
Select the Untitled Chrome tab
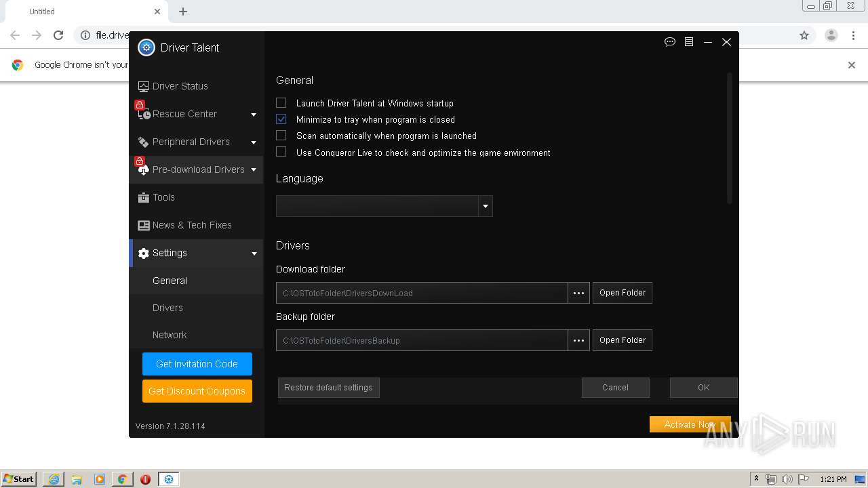point(87,12)
